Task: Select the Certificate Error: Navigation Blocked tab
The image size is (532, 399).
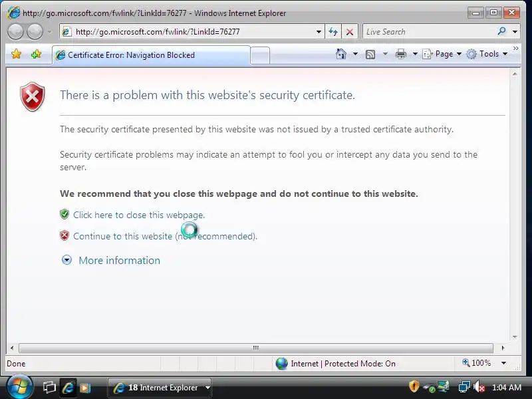Action: pyautogui.click(x=152, y=55)
